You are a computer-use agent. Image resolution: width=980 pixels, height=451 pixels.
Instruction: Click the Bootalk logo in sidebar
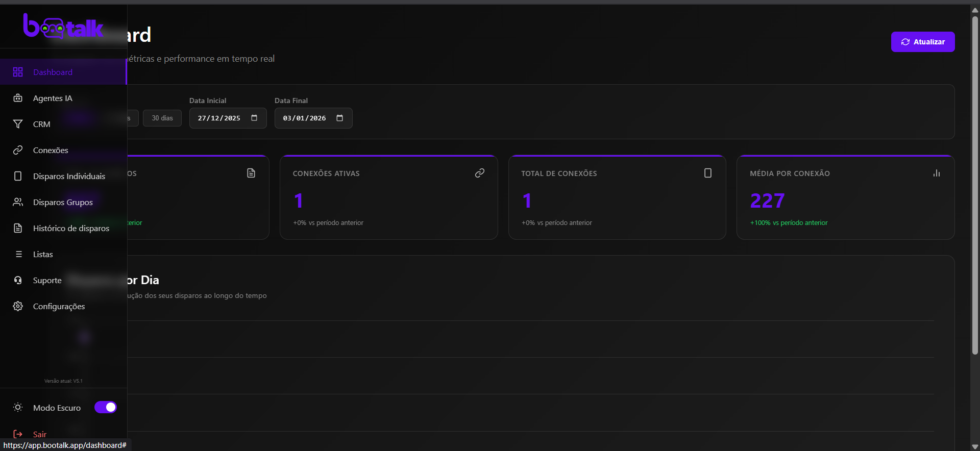tap(63, 27)
